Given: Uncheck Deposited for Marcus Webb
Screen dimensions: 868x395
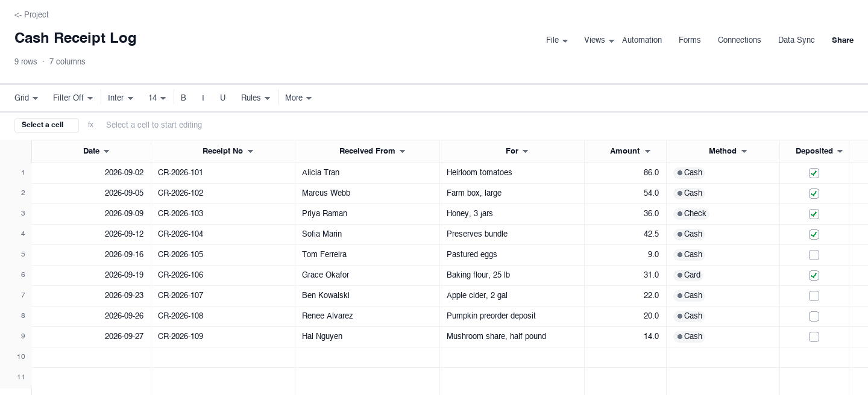Looking at the screenshot, I should tap(814, 193).
